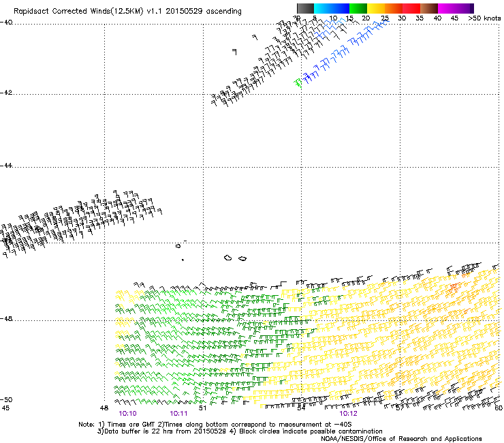504x443 pixels.
Task: Click the brown 35-40 knots legend segment
Action: (x=429, y=8)
